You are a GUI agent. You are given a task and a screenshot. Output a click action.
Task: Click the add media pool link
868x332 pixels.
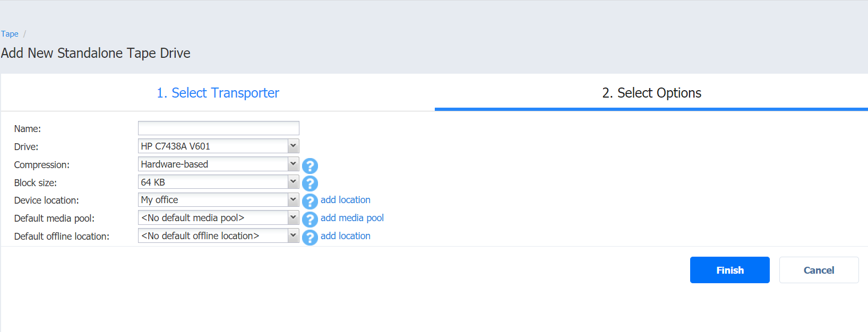pos(352,218)
